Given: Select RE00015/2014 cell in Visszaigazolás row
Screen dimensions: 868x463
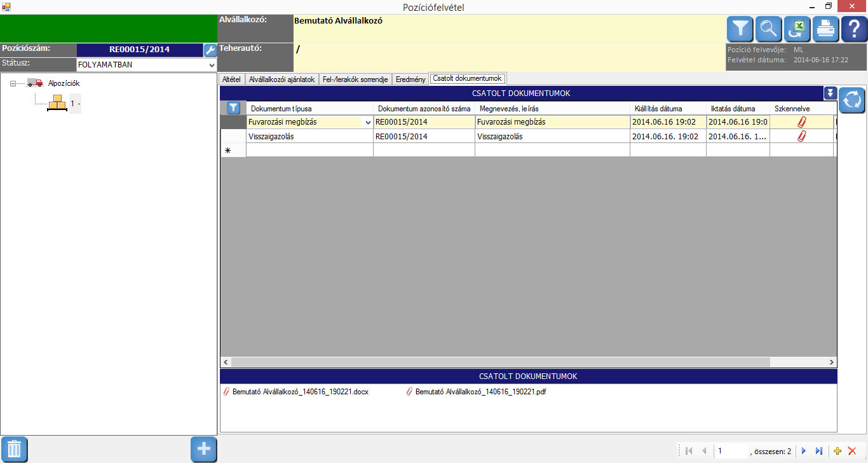Looking at the screenshot, I should [x=424, y=136].
